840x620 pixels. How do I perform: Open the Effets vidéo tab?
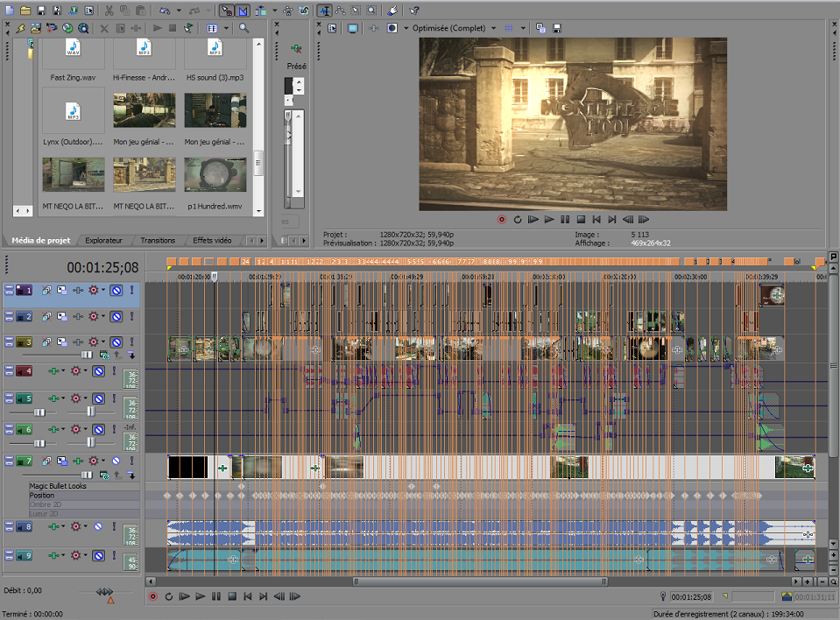pyautogui.click(x=212, y=240)
